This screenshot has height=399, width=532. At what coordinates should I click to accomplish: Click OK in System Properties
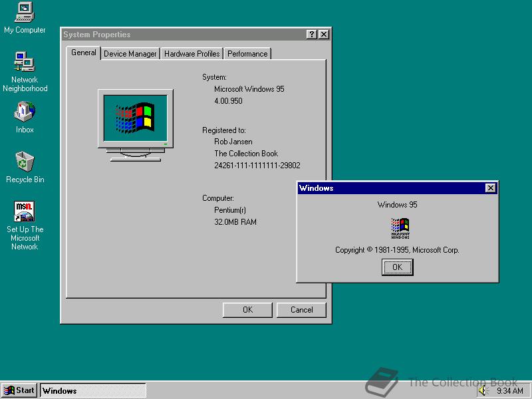(247, 310)
